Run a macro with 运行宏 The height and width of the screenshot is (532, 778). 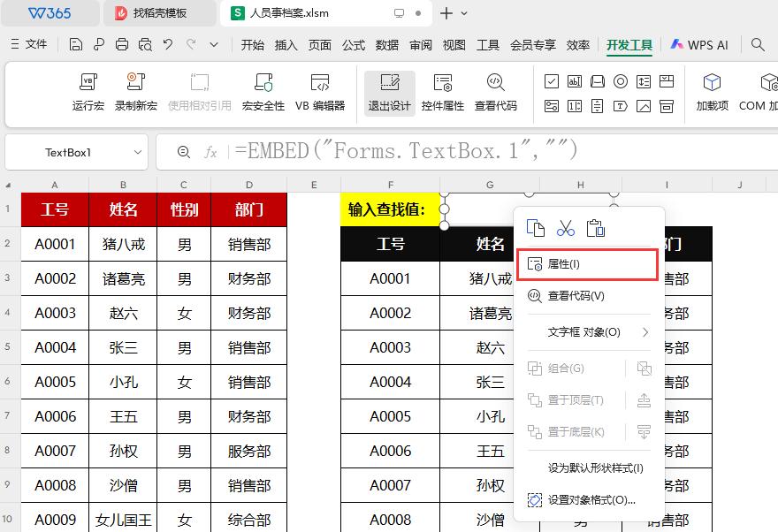(88, 92)
